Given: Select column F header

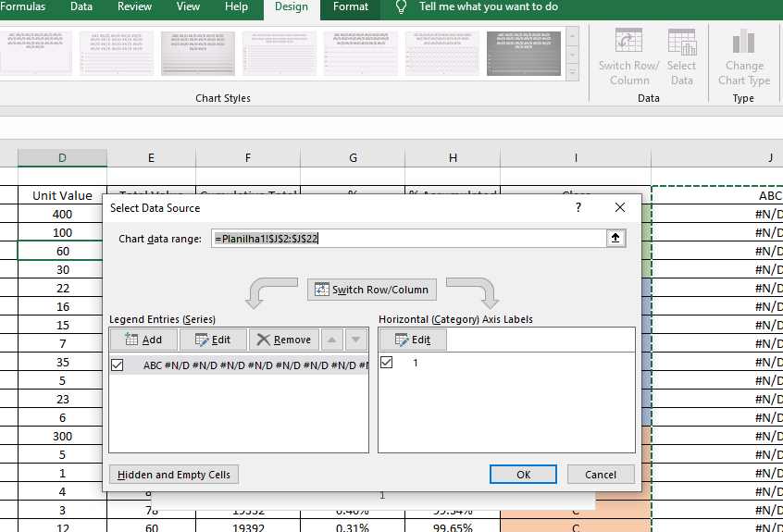Looking at the screenshot, I should pos(248,158).
